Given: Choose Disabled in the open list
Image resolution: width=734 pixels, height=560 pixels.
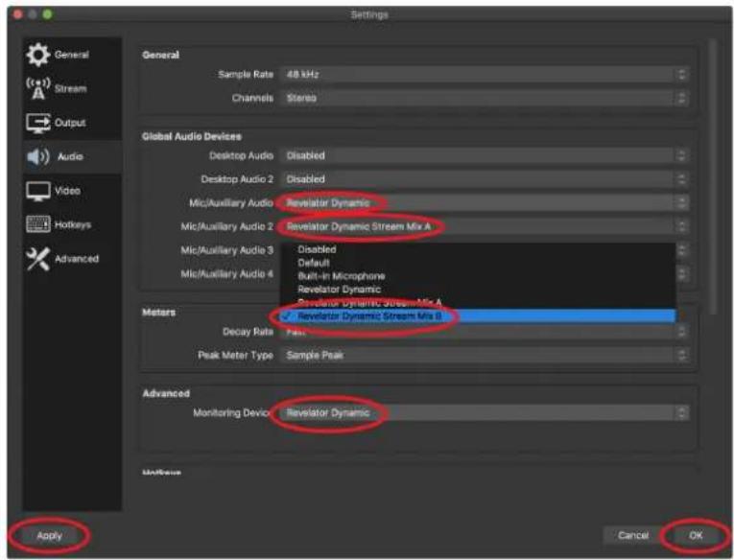Looking at the screenshot, I should (x=478, y=250).
